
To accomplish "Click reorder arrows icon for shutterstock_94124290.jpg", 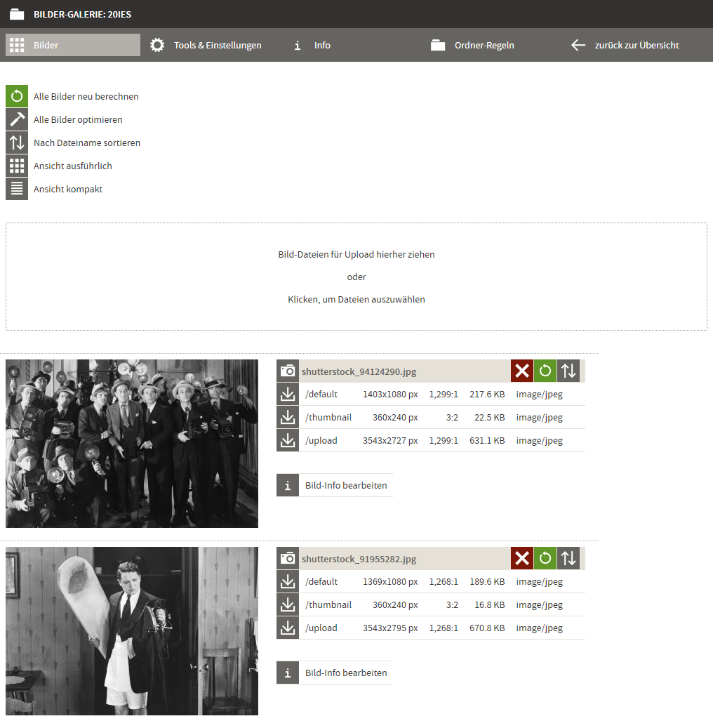I will click(568, 371).
